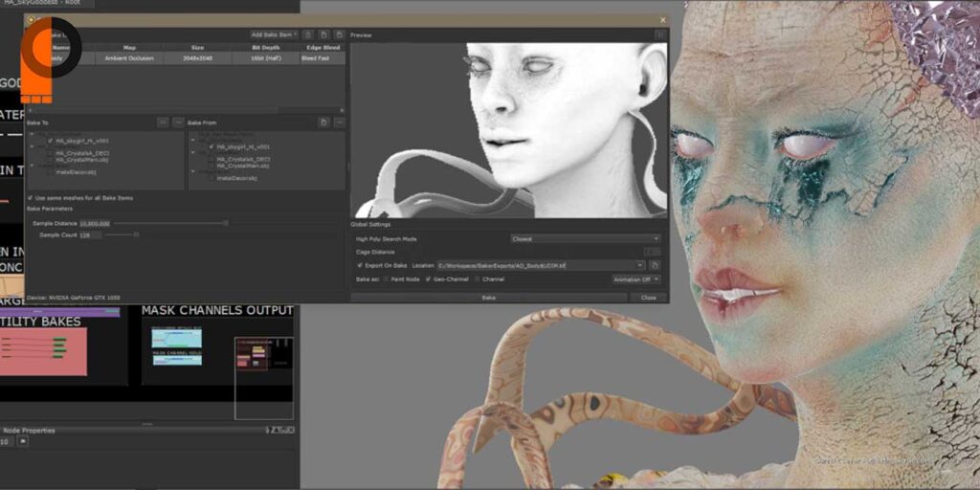Open the High Poly Search Mode dropdown
Image resolution: width=980 pixels, height=490 pixels.
point(585,238)
